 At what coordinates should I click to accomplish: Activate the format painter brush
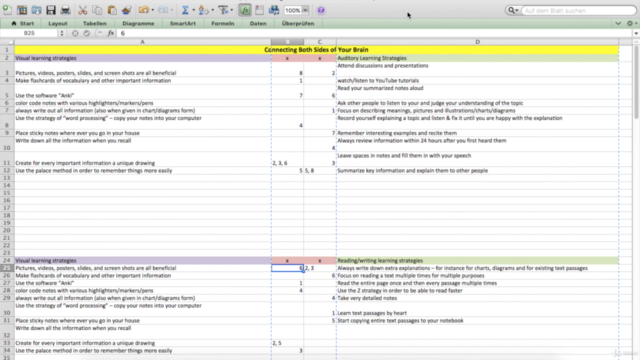(127, 10)
